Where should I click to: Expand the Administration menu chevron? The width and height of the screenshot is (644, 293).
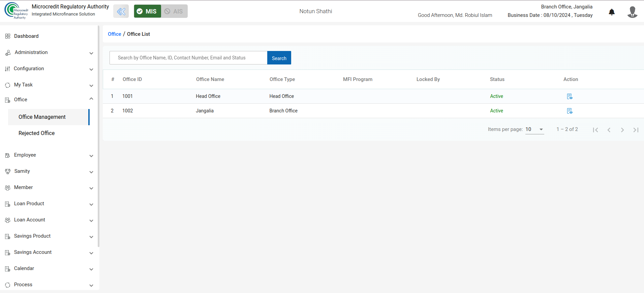pos(91,53)
